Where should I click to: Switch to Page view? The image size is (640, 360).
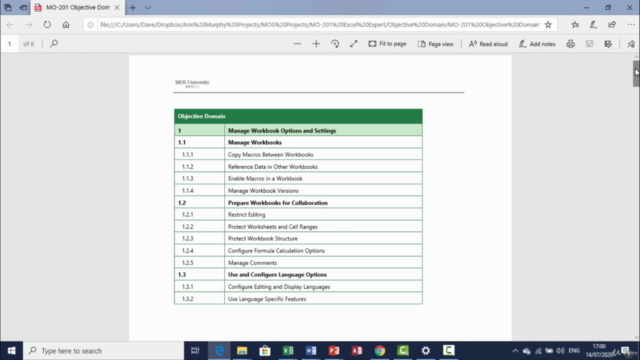[x=436, y=44]
